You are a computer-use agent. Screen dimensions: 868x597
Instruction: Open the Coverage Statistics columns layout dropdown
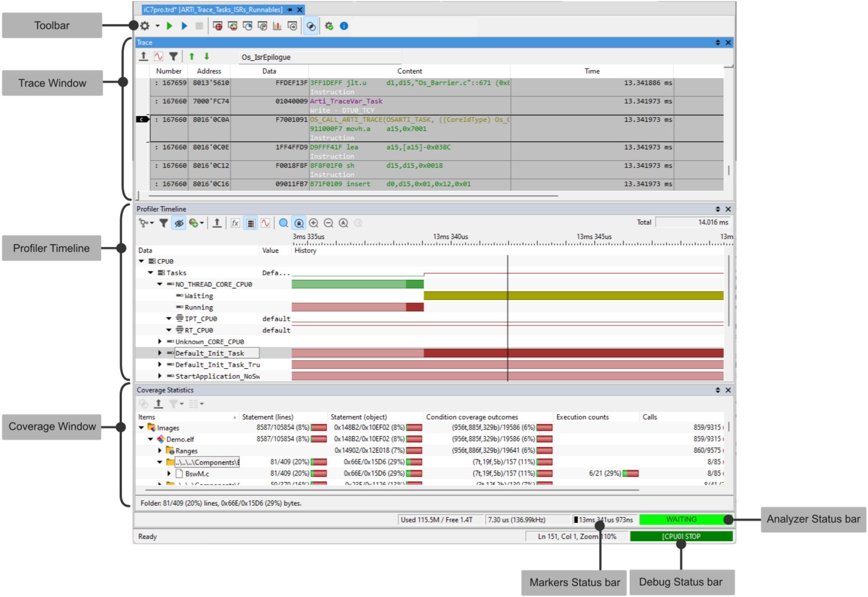pyautogui.click(x=196, y=404)
